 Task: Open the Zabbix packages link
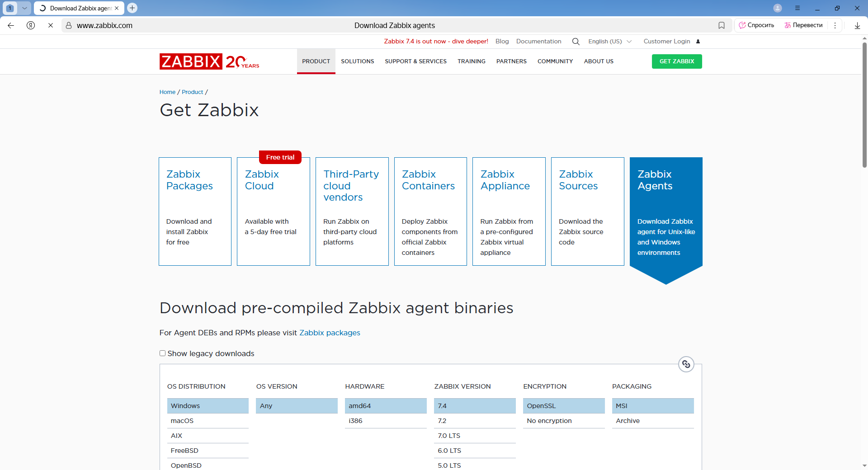[x=330, y=333]
